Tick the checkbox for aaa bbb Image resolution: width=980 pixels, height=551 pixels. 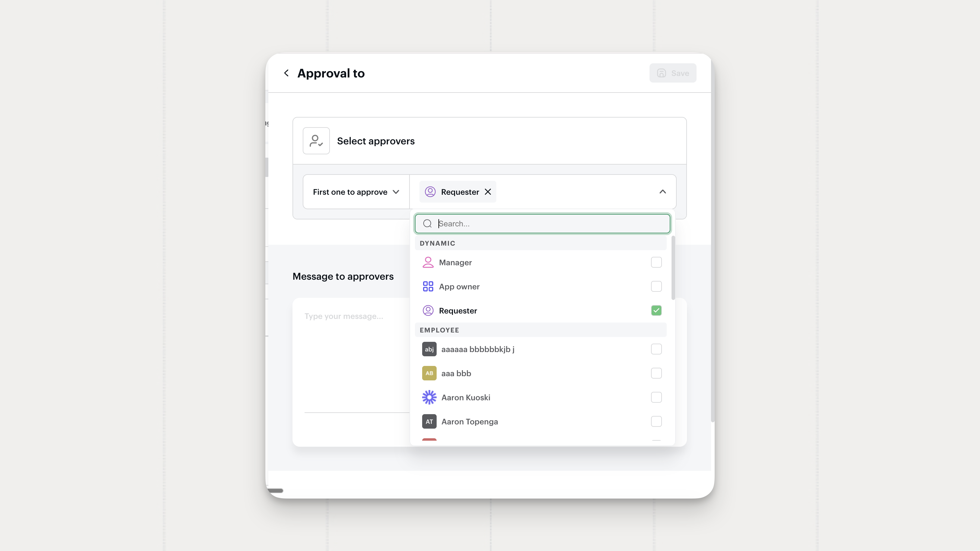tap(656, 373)
